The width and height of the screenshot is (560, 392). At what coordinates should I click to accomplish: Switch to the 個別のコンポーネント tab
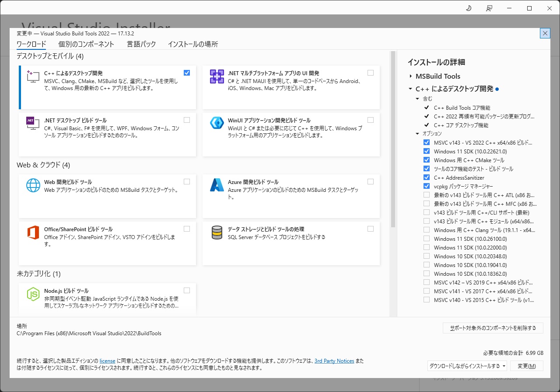86,44
